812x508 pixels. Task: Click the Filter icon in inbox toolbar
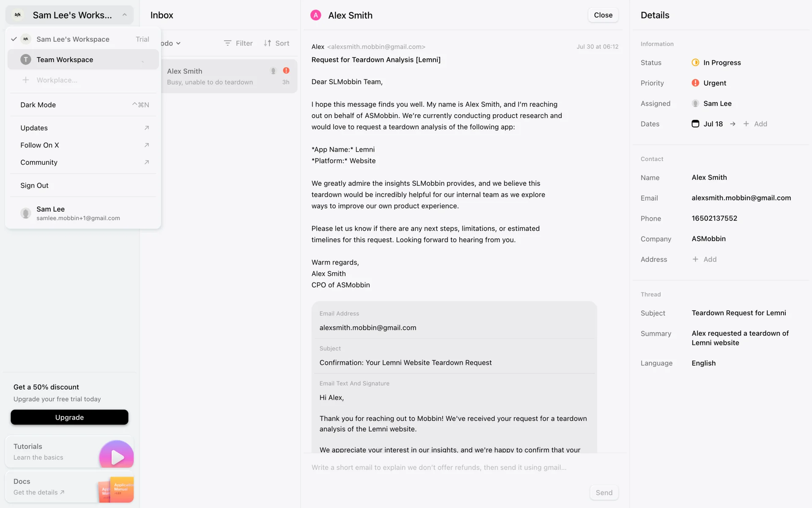pyautogui.click(x=228, y=43)
